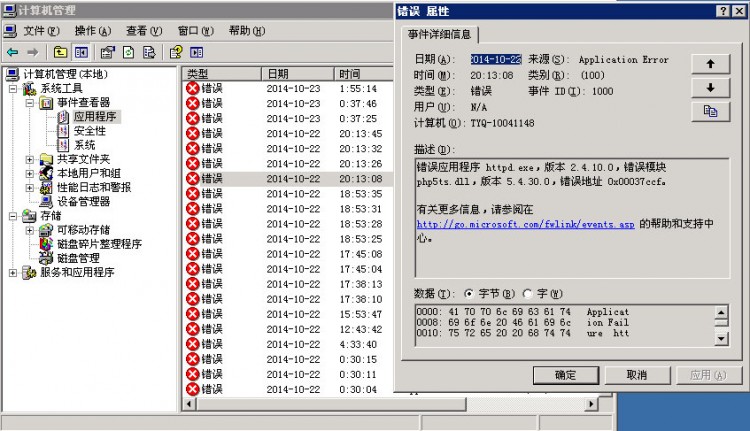Click the 取消 button
Viewport: 750px width, 431px height.
click(637, 375)
